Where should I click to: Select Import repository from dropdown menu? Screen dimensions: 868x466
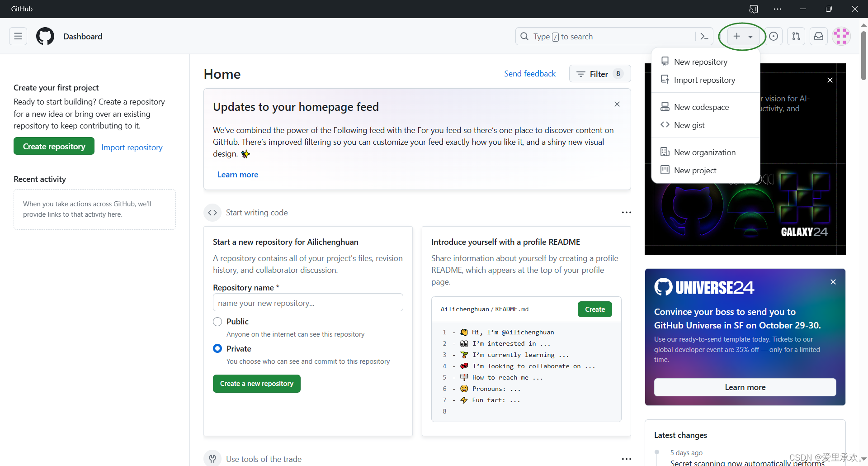(705, 80)
